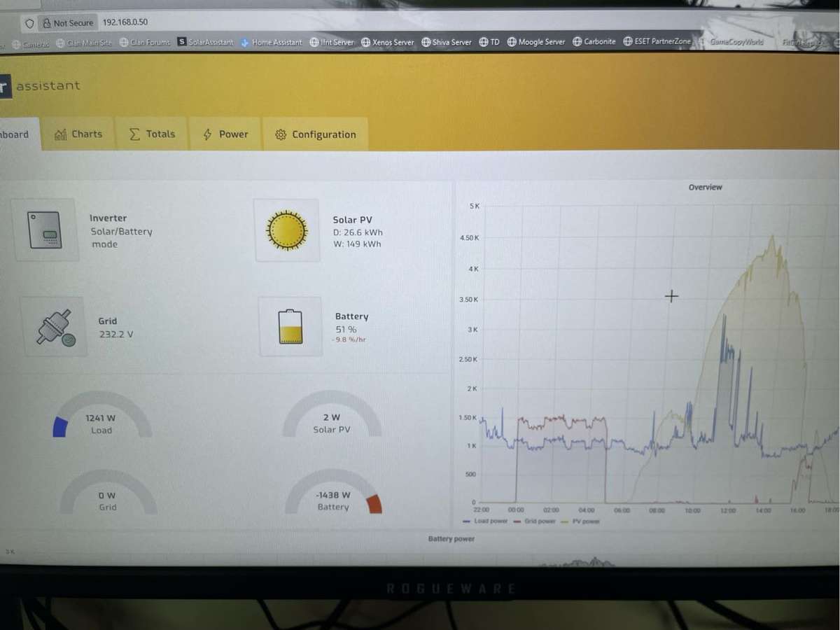Open the Totals tab
The image size is (840, 630).
click(x=153, y=134)
